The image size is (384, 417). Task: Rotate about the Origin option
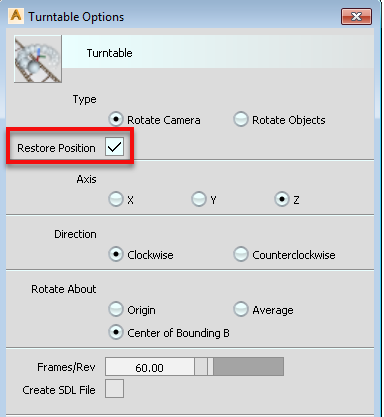coord(116,309)
